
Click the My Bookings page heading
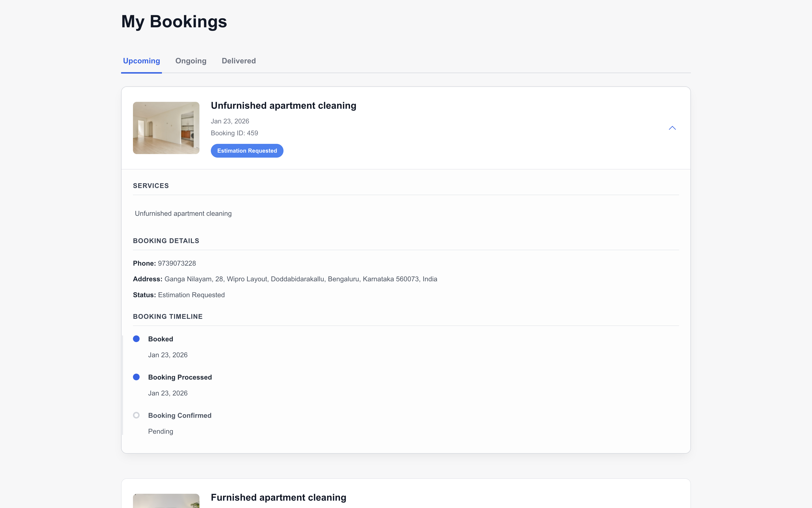174,22
